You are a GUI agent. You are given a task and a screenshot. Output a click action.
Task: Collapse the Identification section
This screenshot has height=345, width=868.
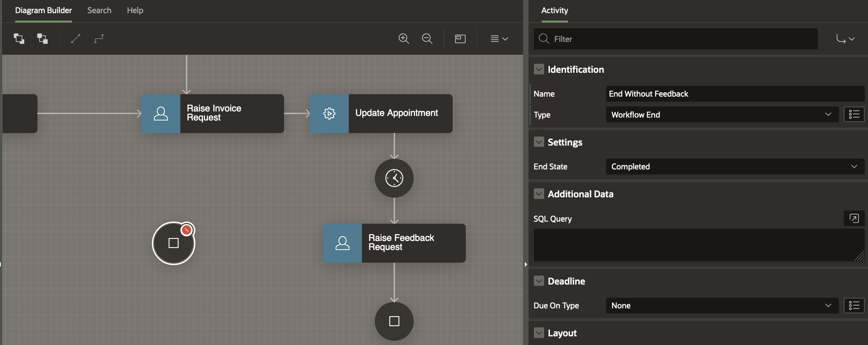(539, 69)
